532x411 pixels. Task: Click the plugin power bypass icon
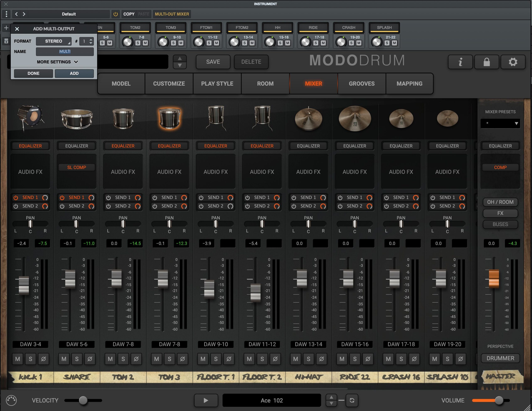click(116, 14)
